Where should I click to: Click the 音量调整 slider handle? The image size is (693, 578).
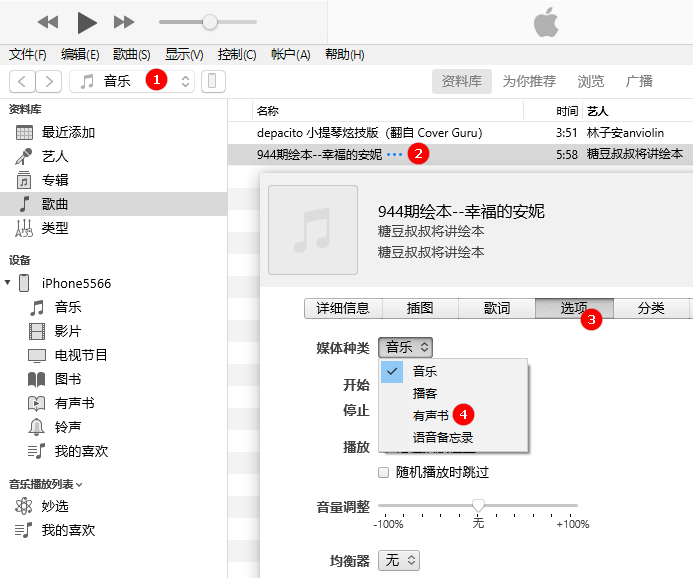coord(478,505)
